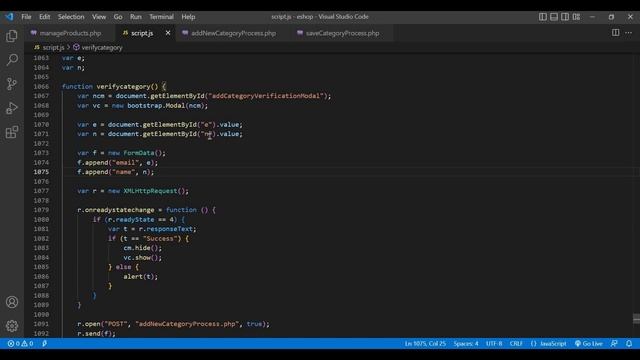Click line number 1079 gutter
The width and height of the screenshot is (640, 360).
41,210
